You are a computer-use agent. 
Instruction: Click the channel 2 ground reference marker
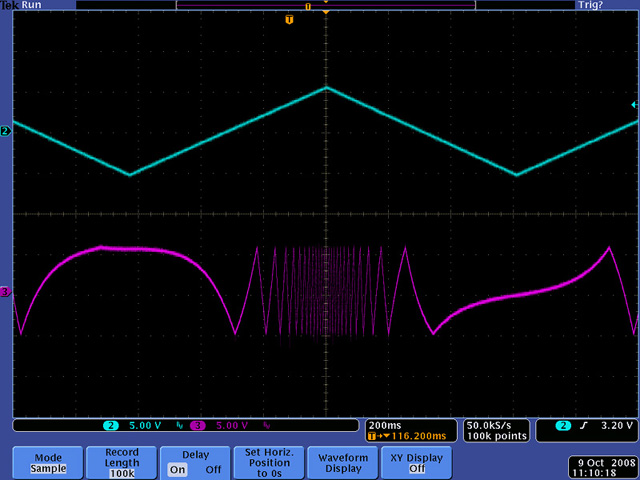pos(5,131)
